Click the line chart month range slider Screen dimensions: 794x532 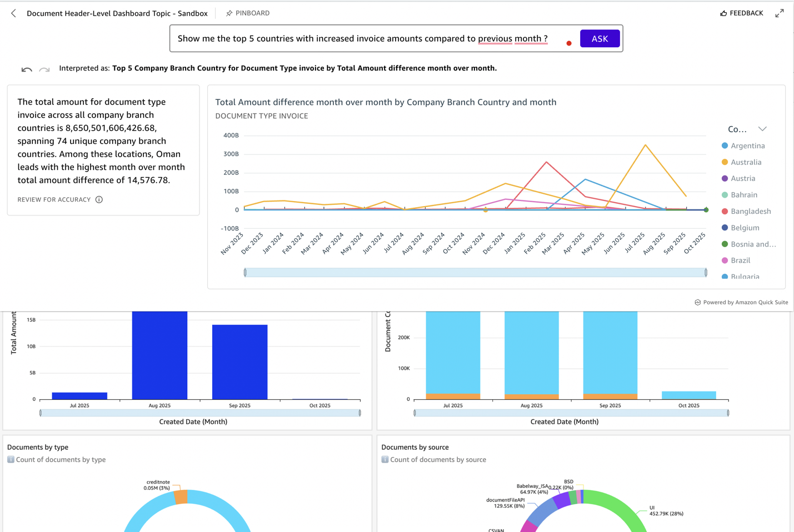[475, 273]
